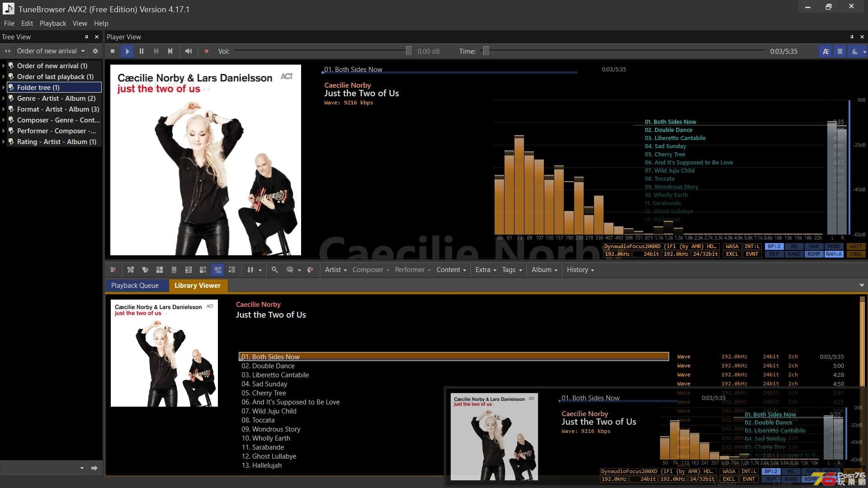Toggle the MONO indicator

(834, 246)
